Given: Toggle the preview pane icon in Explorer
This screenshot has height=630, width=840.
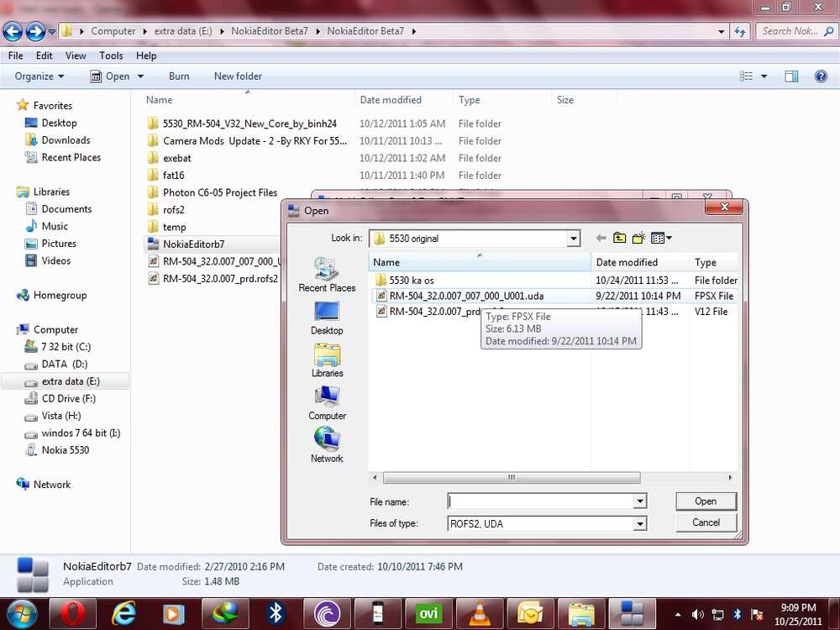Looking at the screenshot, I should (x=791, y=76).
